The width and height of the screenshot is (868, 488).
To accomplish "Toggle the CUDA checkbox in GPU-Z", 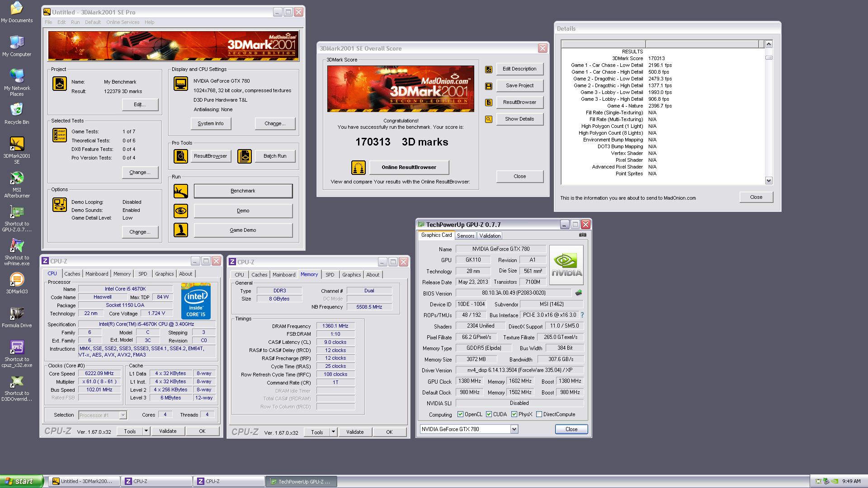I will 489,414.
